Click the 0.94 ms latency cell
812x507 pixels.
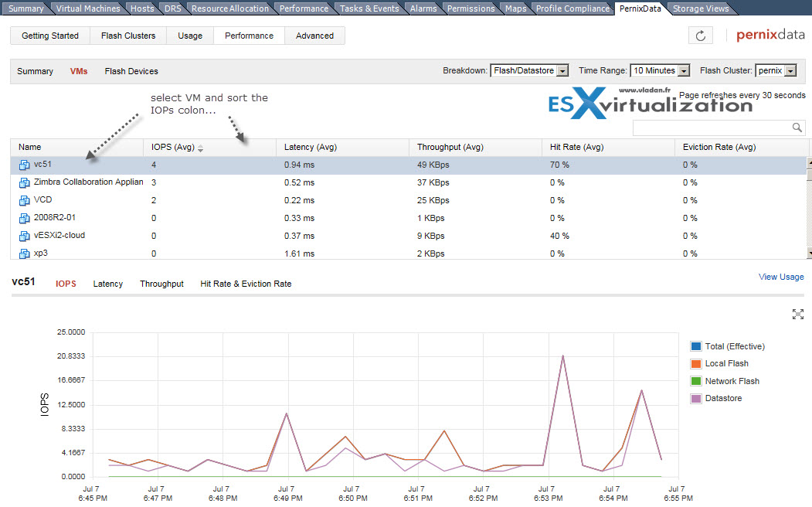point(299,165)
